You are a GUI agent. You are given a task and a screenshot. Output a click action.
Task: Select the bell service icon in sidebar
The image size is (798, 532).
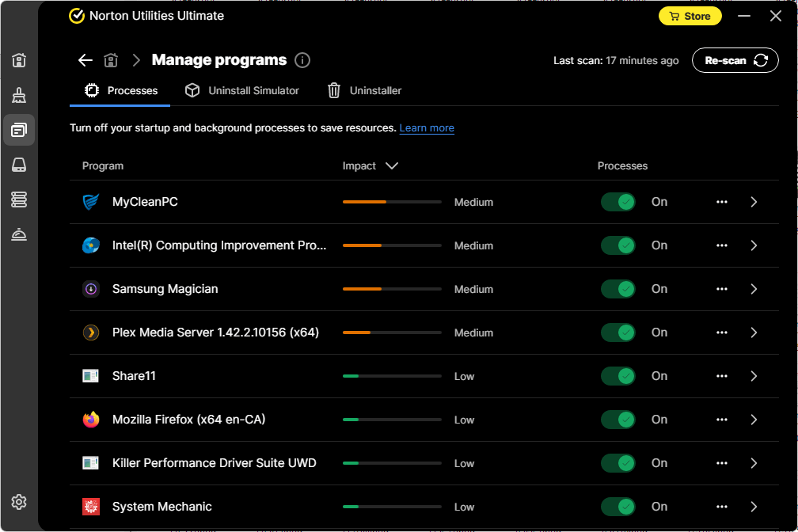(18, 234)
